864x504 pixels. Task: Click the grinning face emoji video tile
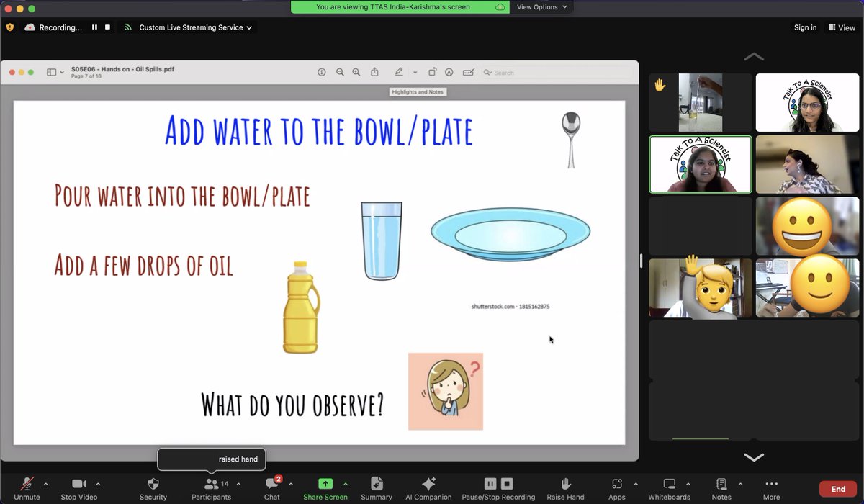point(807,227)
